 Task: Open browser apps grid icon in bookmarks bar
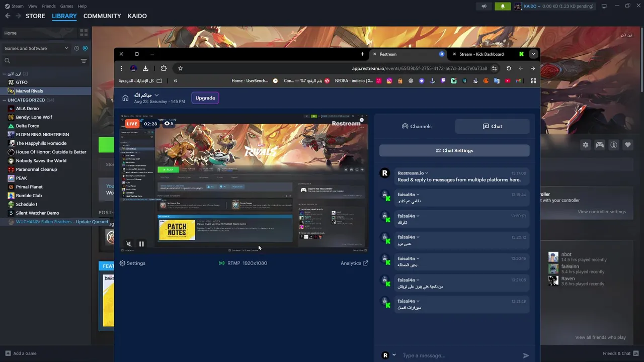coord(533,80)
